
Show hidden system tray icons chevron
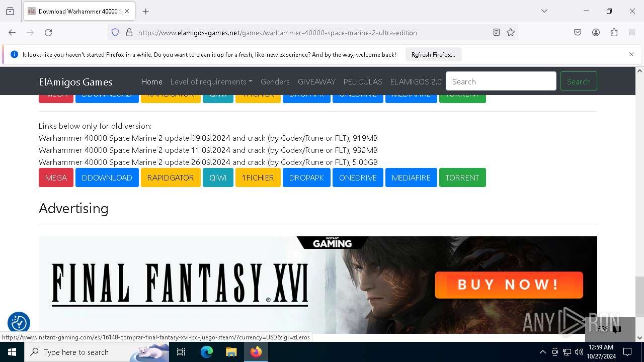pos(542,352)
